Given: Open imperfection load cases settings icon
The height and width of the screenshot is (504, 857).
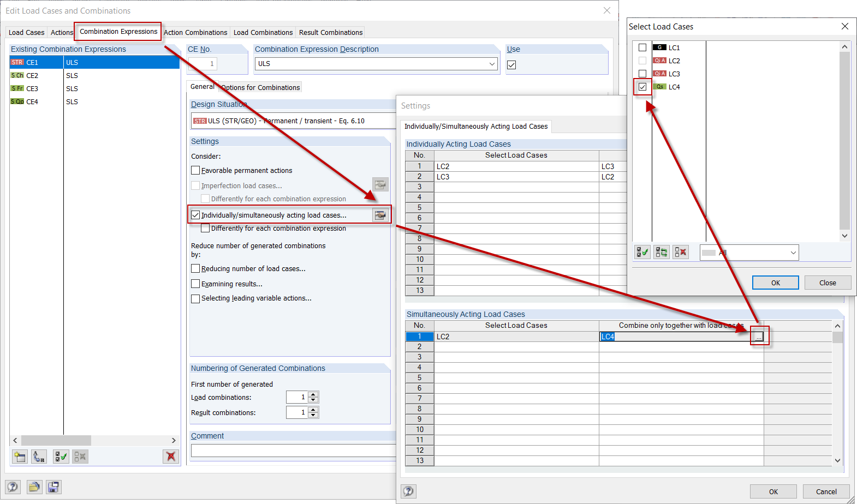Looking at the screenshot, I should click(380, 185).
